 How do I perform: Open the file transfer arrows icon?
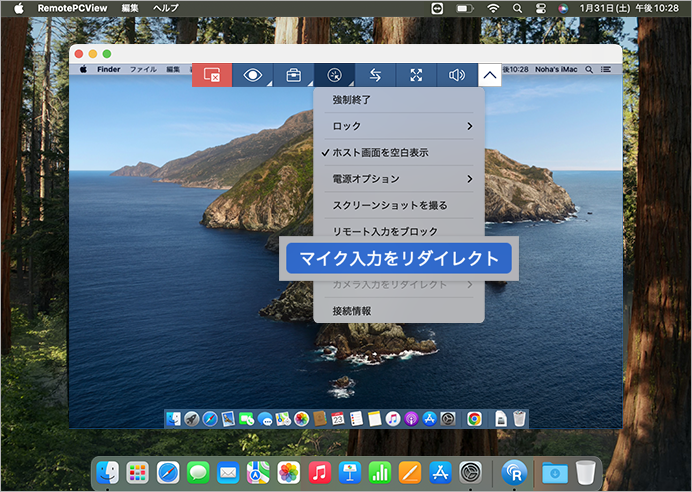[375, 75]
